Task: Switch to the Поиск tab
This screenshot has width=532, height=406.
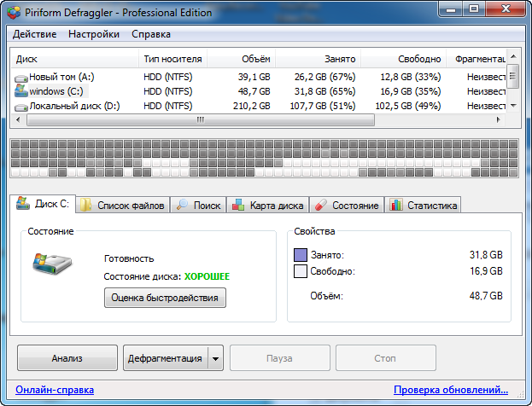Action: tap(198, 205)
